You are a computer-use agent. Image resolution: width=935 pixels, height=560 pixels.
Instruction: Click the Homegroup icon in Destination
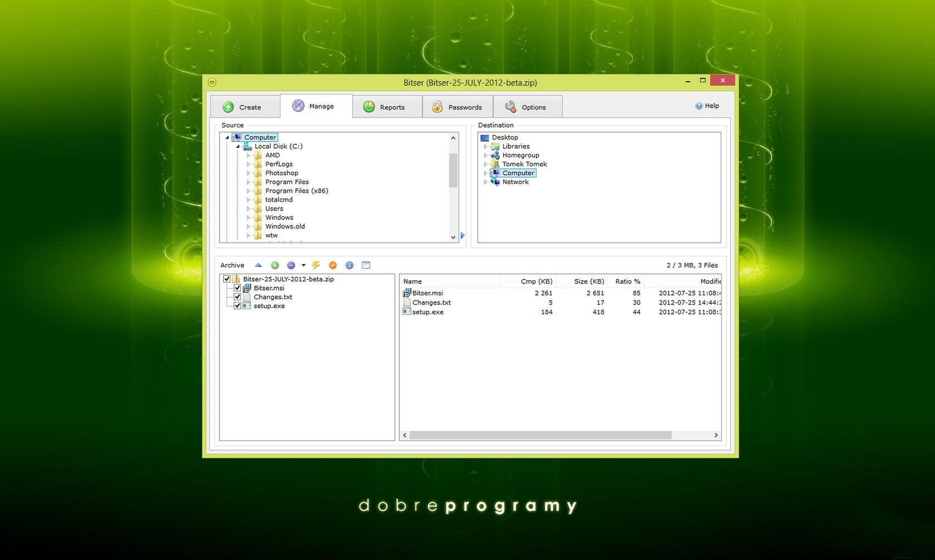pos(495,155)
